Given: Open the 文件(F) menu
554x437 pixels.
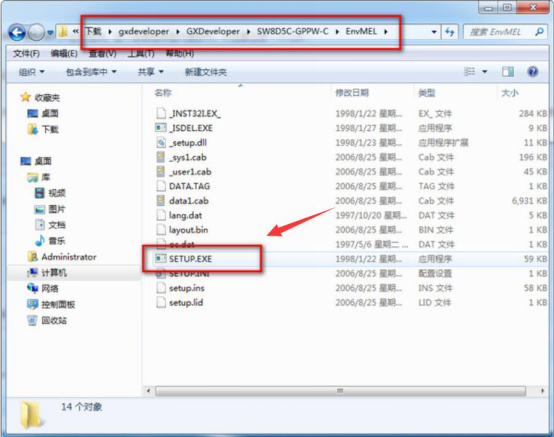Looking at the screenshot, I should click(26, 54).
